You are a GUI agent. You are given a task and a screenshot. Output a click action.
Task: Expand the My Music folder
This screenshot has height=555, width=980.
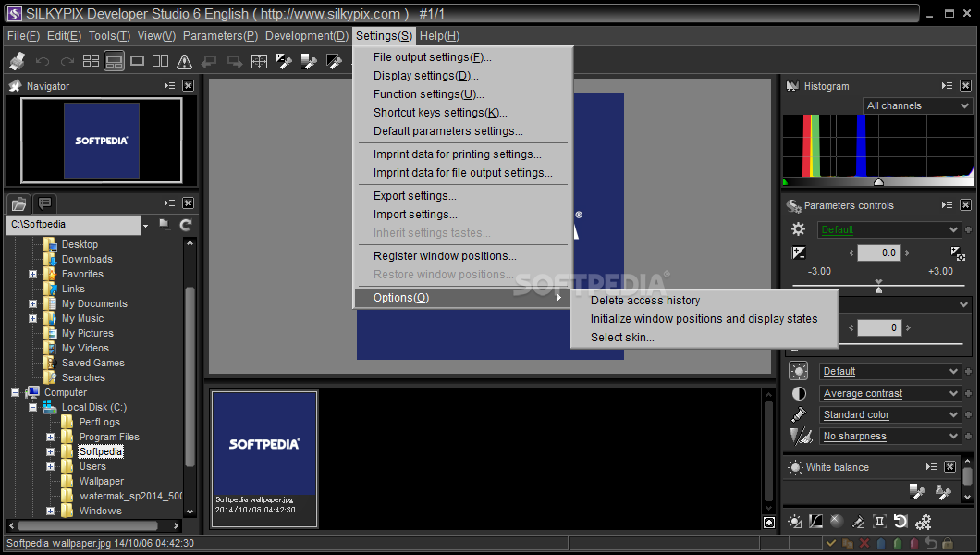[32, 319]
